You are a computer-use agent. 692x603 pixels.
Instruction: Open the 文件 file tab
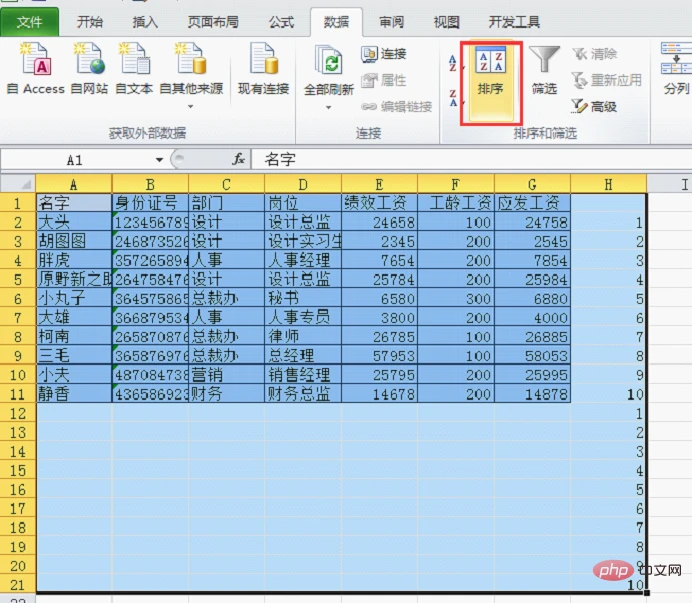(x=30, y=22)
